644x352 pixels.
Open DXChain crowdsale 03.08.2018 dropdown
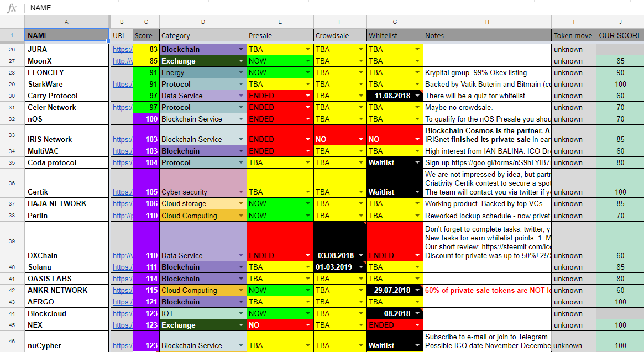361,255
